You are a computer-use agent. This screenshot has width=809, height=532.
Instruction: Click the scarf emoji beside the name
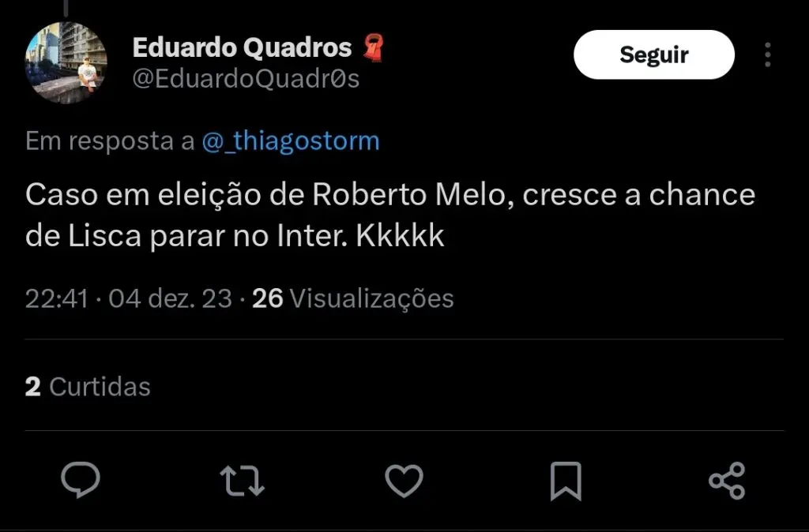pos(373,47)
